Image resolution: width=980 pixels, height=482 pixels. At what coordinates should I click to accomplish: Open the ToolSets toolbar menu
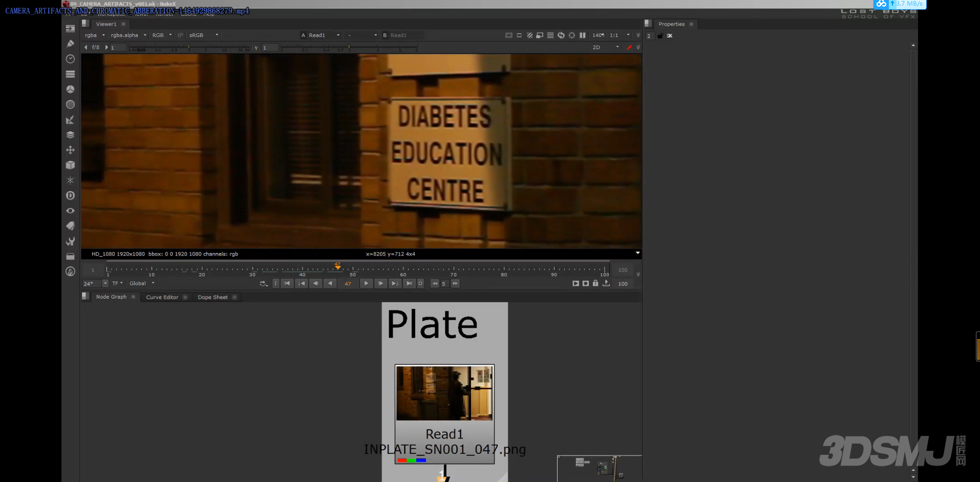click(71, 241)
